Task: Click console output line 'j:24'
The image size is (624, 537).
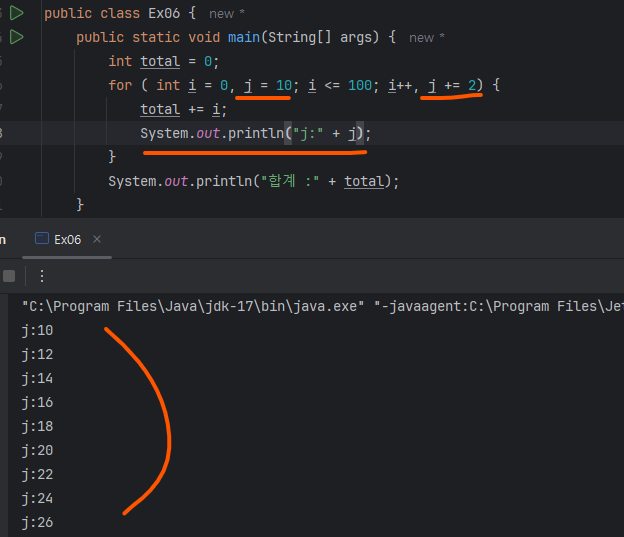Action: pyautogui.click(x=37, y=498)
